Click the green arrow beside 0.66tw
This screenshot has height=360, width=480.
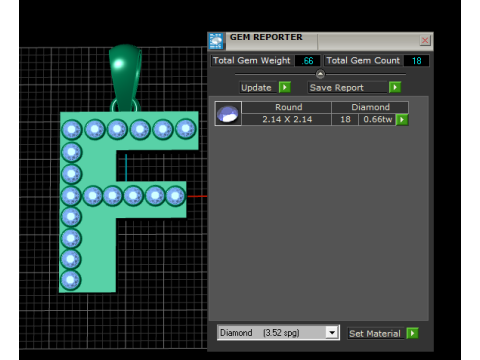[x=402, y=119]
